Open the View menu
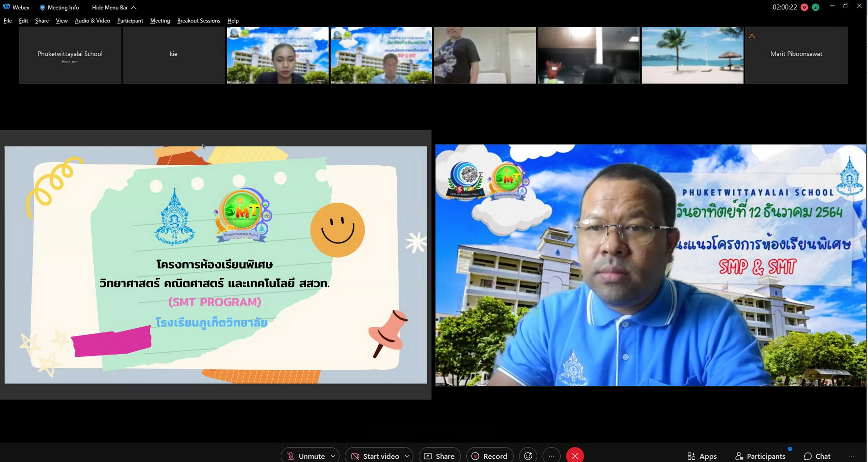The image size is (868, 462). 61,21
